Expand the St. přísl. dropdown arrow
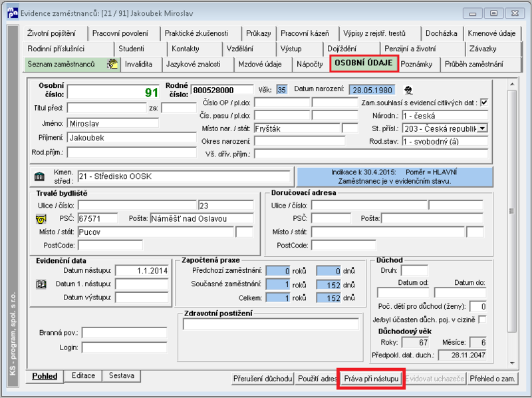532x398 pixels. [482, 128]
